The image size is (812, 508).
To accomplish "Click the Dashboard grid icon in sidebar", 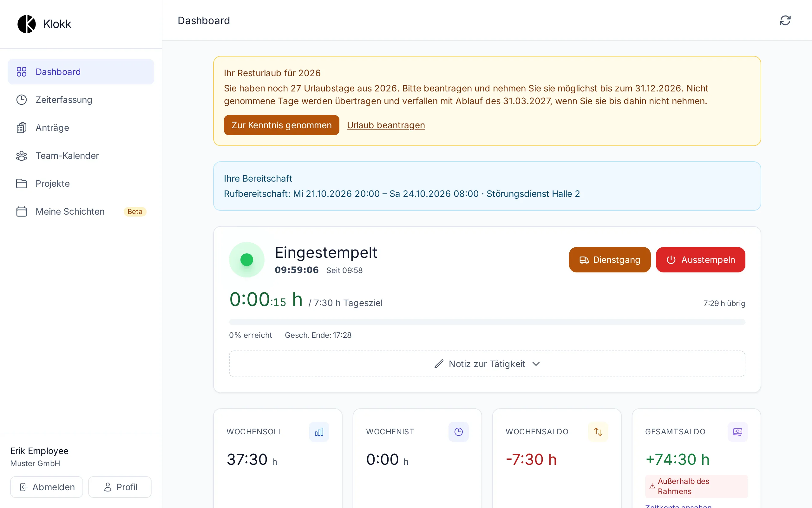I will [22, 71].
